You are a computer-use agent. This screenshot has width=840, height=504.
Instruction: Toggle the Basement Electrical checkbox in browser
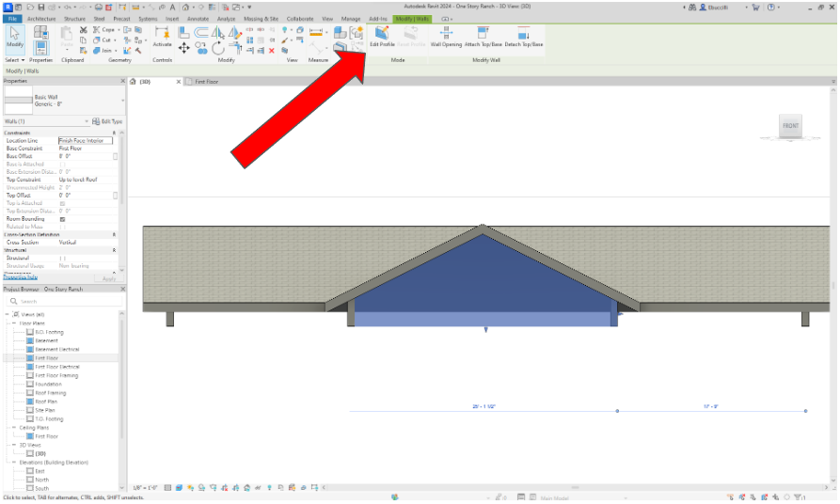pos(30,349)
